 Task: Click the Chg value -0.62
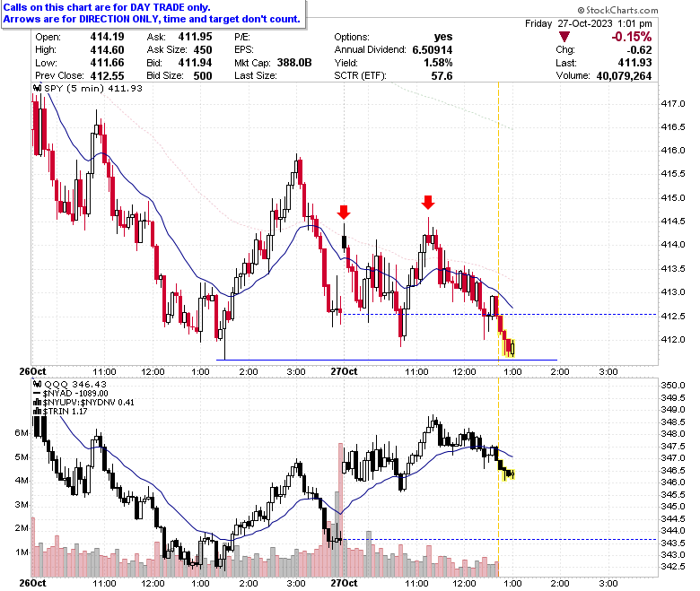[x=639, y=49]
